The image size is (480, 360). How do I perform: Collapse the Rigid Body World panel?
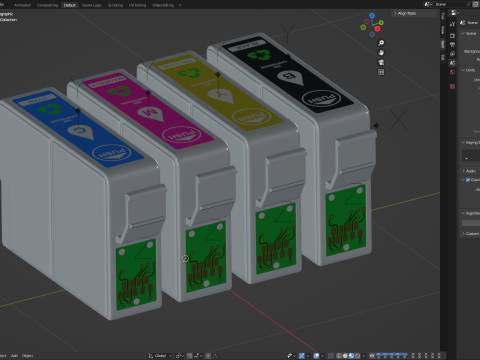coord(470,213)
